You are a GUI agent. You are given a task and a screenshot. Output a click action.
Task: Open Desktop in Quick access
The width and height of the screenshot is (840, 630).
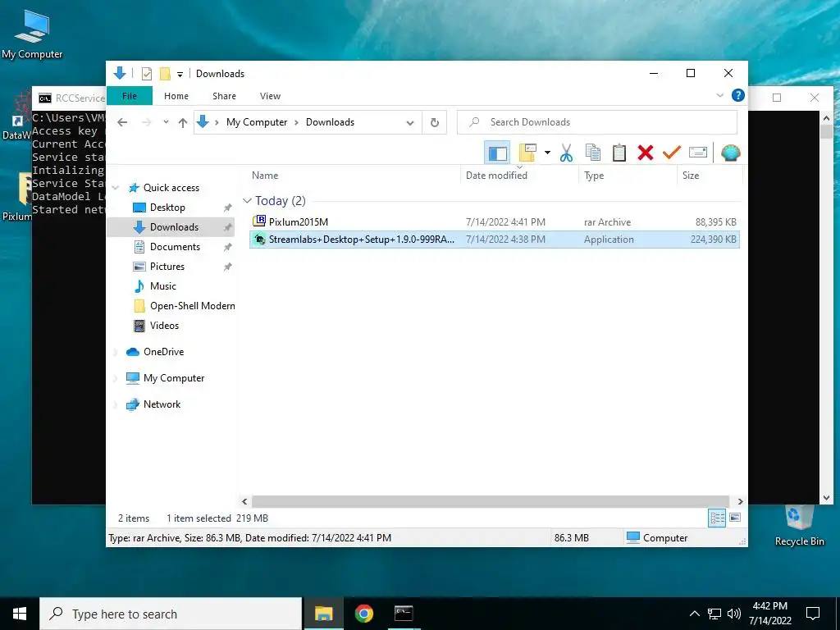pyautogui.click(x=167, y=208)
